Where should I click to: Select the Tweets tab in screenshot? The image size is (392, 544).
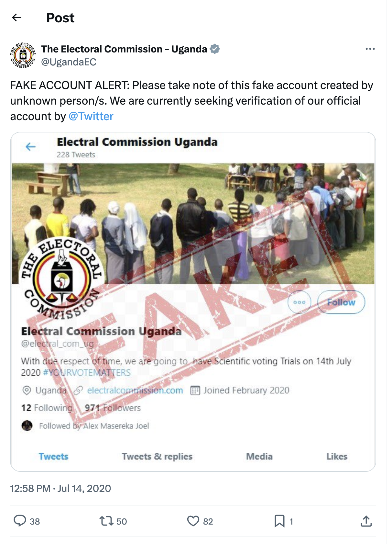pos(54,456)
